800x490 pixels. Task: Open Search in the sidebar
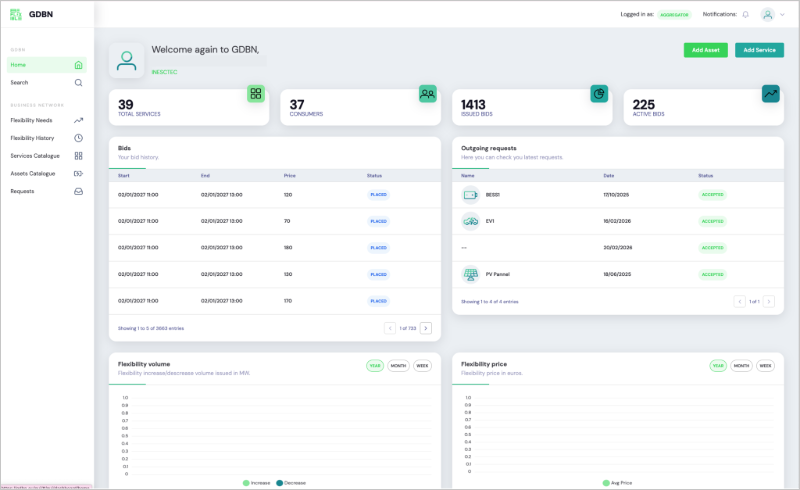19,83
